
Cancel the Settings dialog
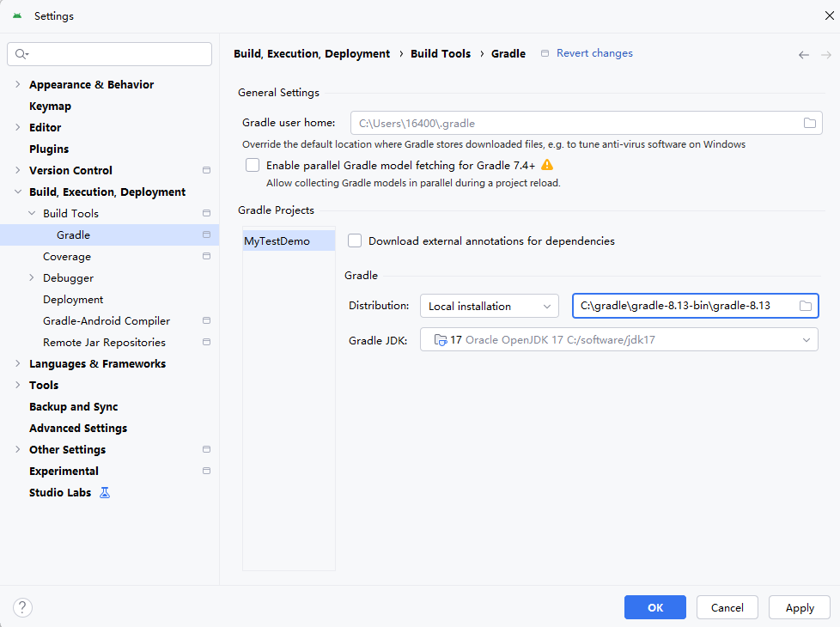pyautogui.click(x=727, y=607)
